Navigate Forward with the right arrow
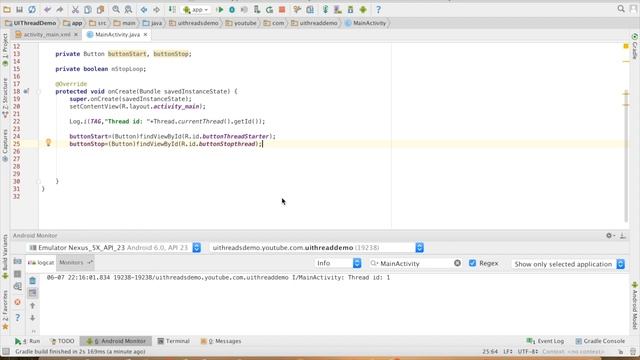 pyautogui.click(x=156, y=9)
